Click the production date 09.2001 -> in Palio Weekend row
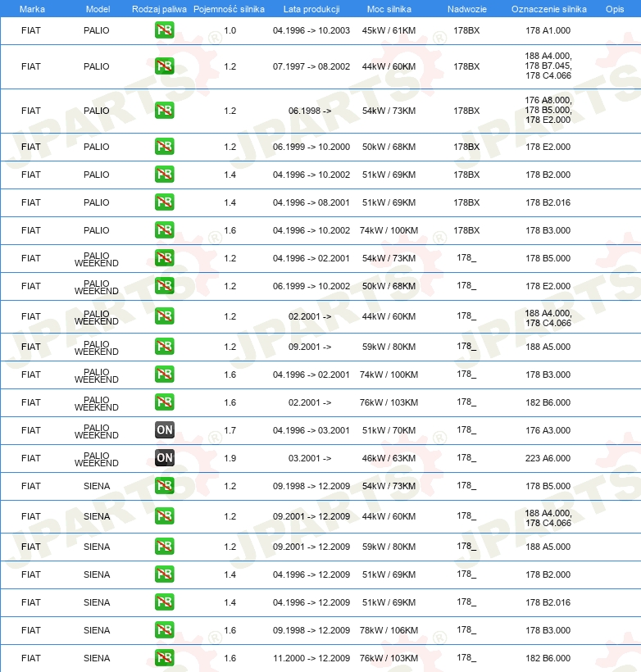Viewport: 641px width, 672px height. click(x=310, y=347)
